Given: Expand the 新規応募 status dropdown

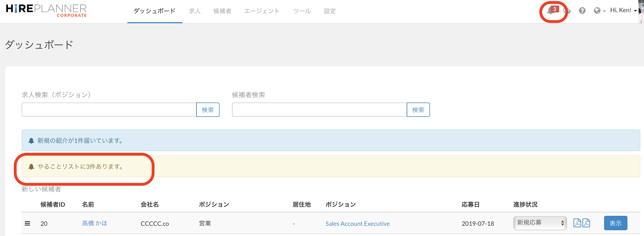Looking at the screenshot, I should tap(540, 223).
